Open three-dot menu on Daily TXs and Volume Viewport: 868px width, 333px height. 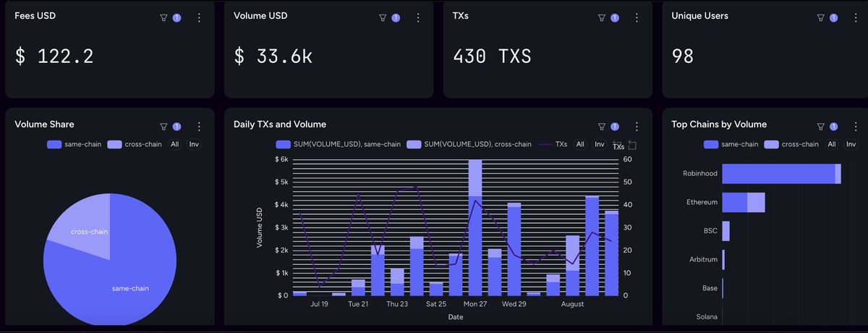coord(637,126)
